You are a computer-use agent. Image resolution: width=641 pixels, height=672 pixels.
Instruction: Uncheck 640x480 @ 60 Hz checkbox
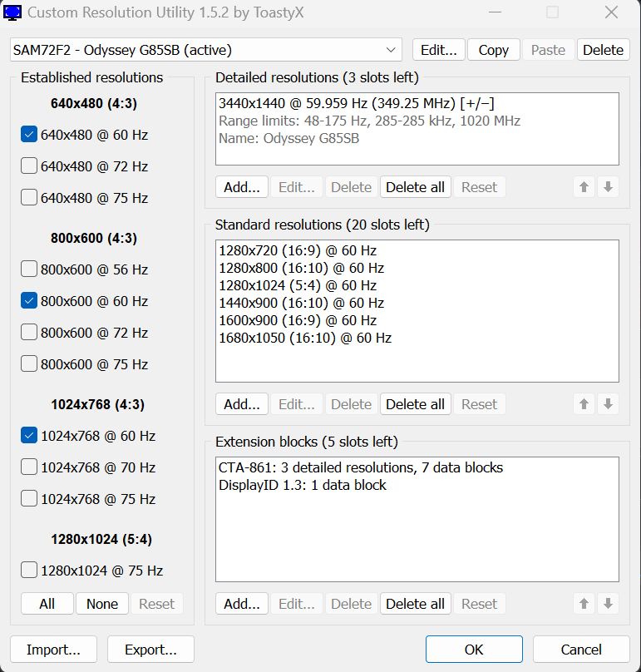[x=29, y=135]
